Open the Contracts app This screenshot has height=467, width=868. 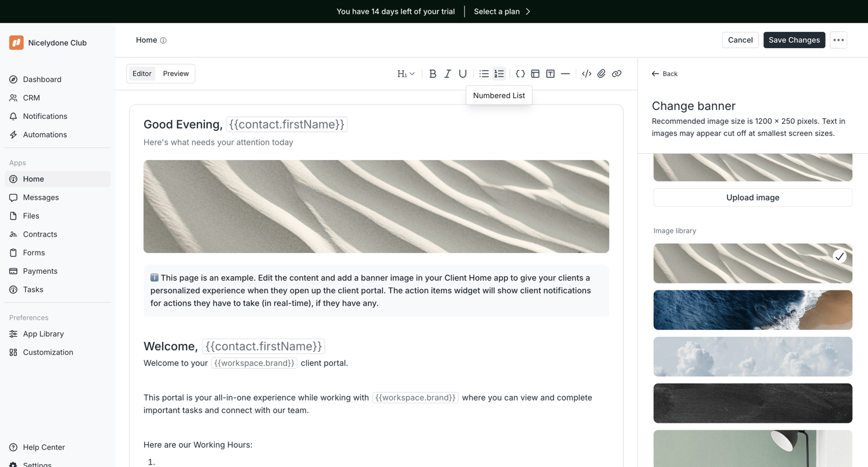point(57,234)
